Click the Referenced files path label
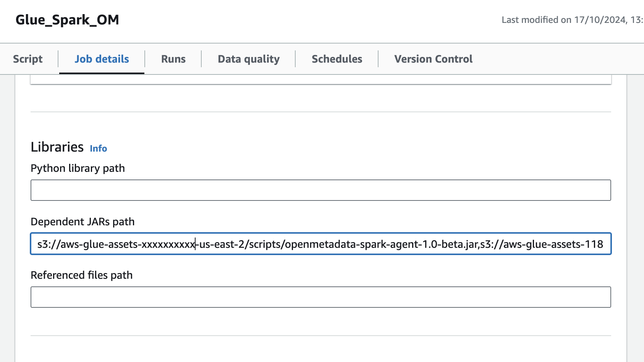644x362 pixels. tap(82, 275)
